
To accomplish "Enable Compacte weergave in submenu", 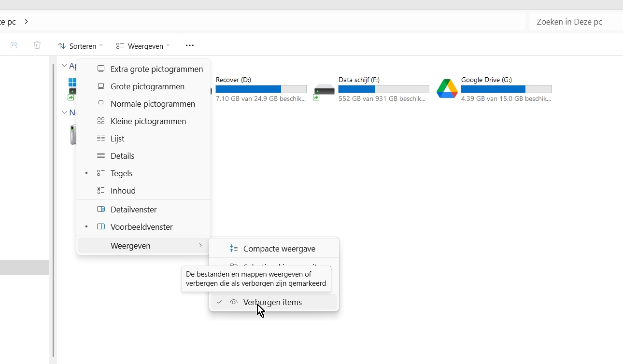I will point(279,249).
